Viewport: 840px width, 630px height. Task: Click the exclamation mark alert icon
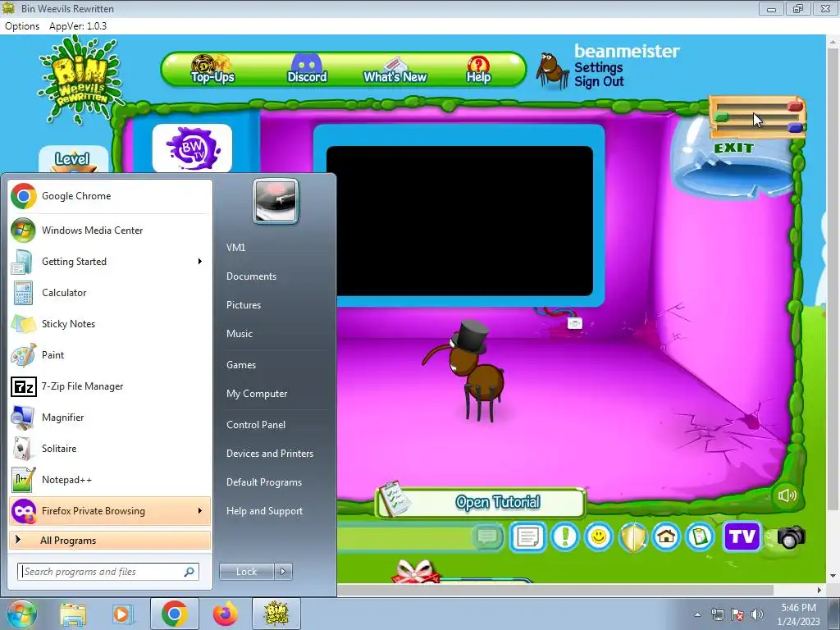coord(564,536)
